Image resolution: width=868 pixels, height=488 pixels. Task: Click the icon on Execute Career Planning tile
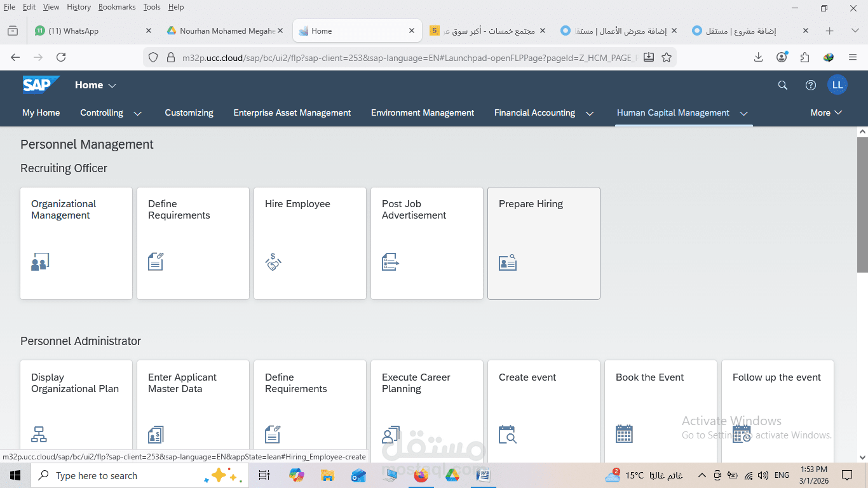pyautogui.click(x=390, y=434)
